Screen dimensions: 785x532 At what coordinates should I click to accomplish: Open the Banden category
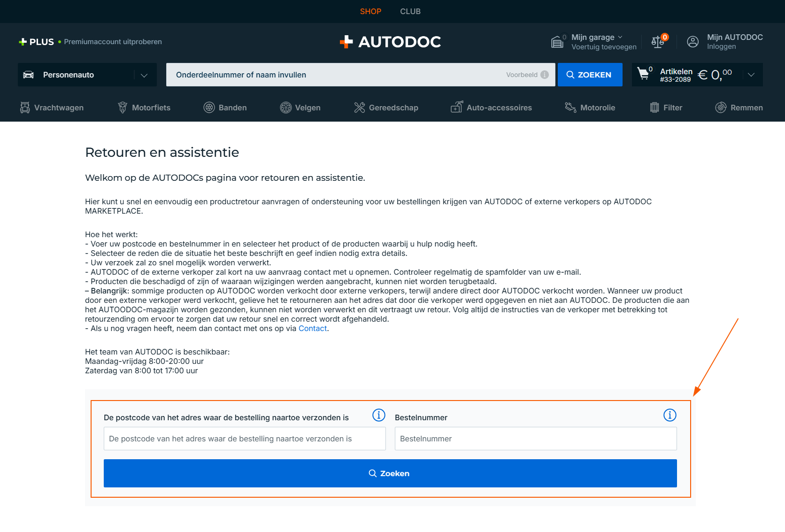pos(225,108)
